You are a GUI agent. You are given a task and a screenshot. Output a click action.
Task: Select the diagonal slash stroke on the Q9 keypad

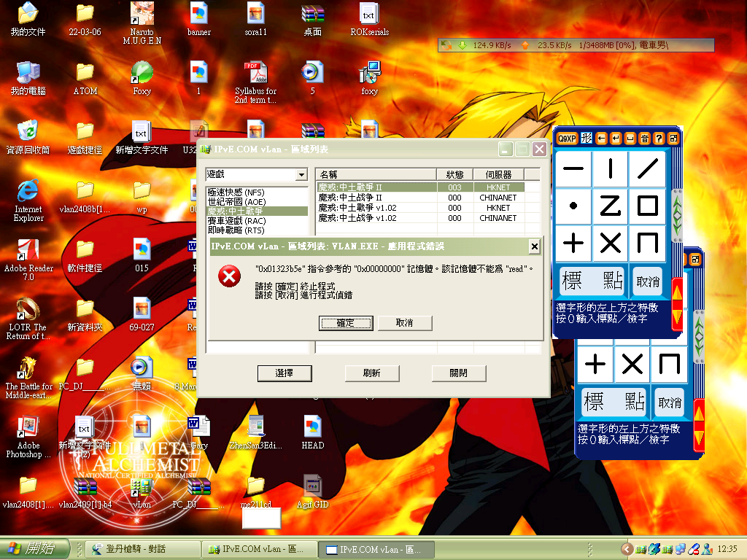[648, 168]
